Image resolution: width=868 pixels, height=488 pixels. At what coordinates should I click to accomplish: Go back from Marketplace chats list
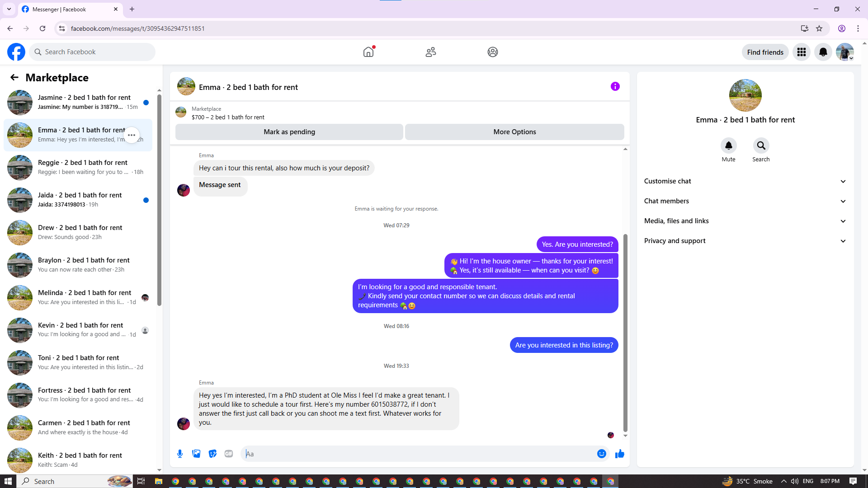14,77
